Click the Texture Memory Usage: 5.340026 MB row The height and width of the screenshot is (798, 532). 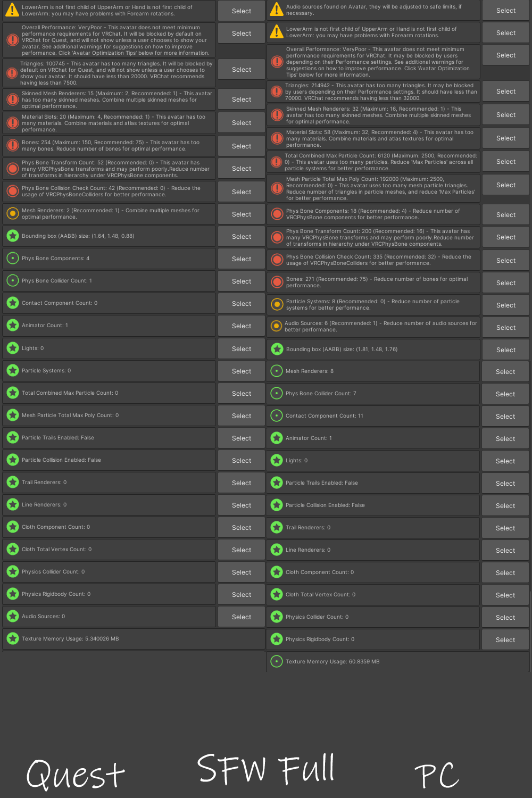coord(134,638)
